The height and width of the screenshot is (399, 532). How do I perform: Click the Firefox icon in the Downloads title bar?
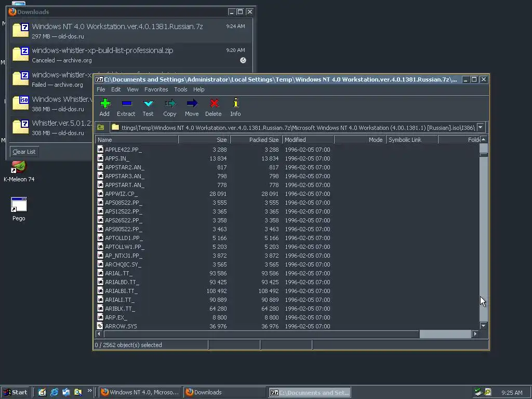[12, 11]
